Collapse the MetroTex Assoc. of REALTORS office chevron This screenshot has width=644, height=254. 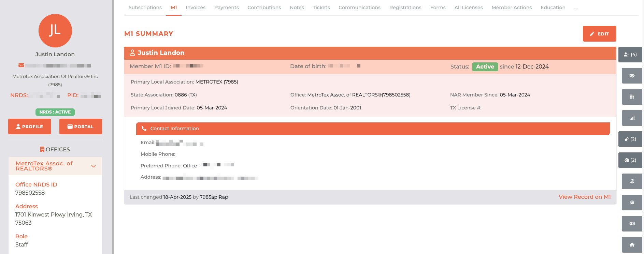click(94, 166)
